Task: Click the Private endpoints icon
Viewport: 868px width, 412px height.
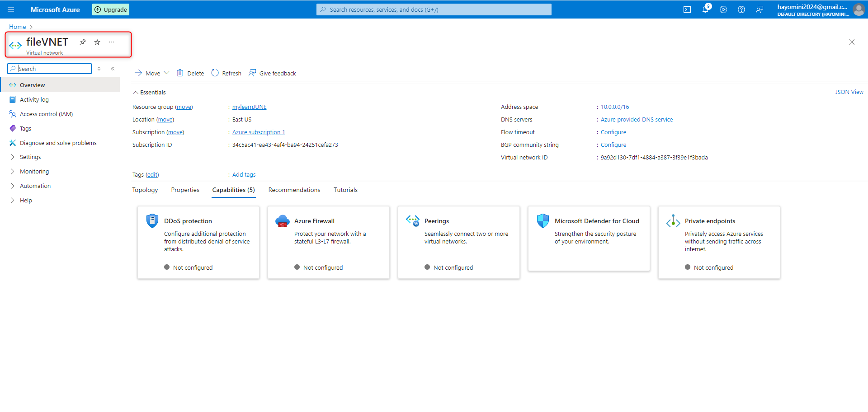Action: [673, 221]
